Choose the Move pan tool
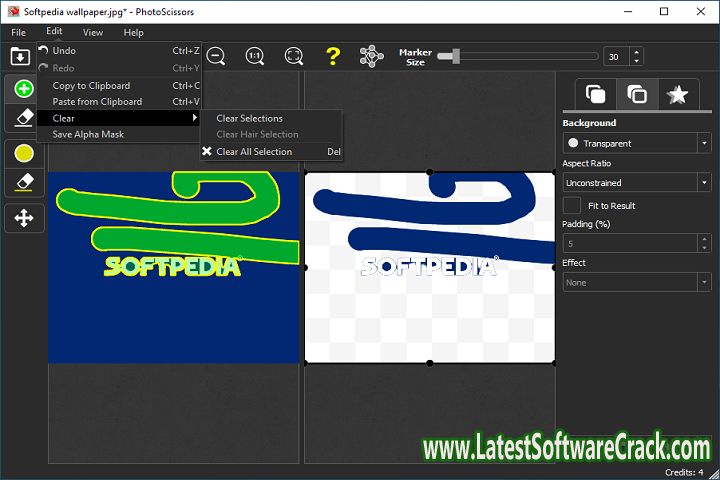This screenshot has height=480, width=720. click(x=24, y=217)
